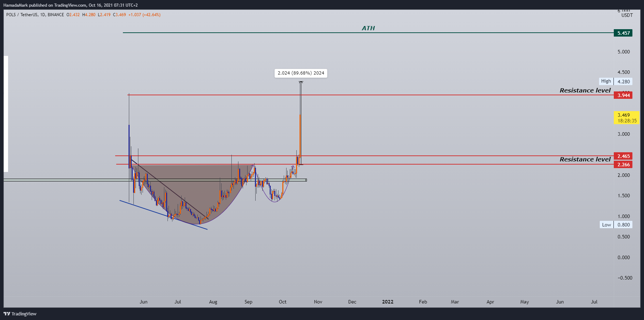Viewport: 644px width, 320px height.
Task: Click the 5.000 price axis label
Action: 624,52
